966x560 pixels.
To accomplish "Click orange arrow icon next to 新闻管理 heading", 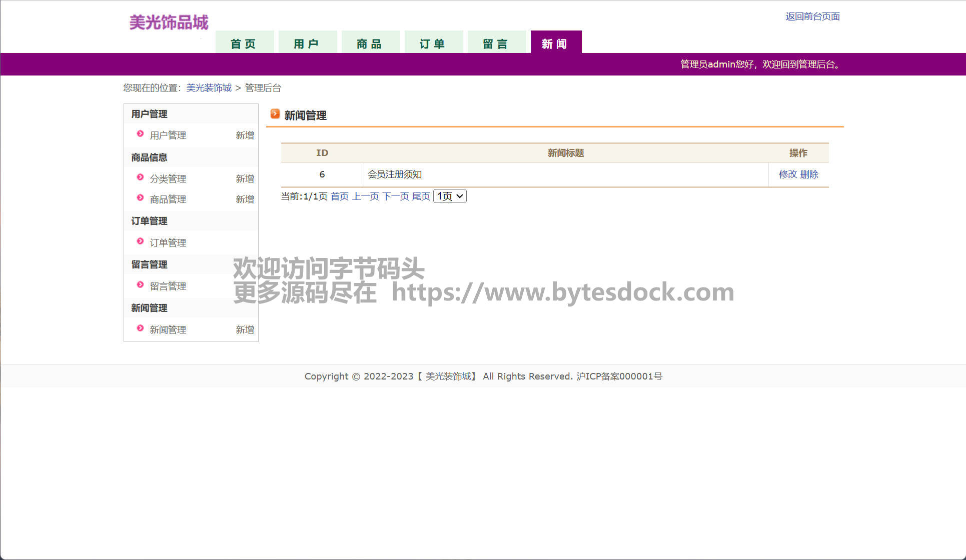I will pyautogui.click(x=275, y=114).
